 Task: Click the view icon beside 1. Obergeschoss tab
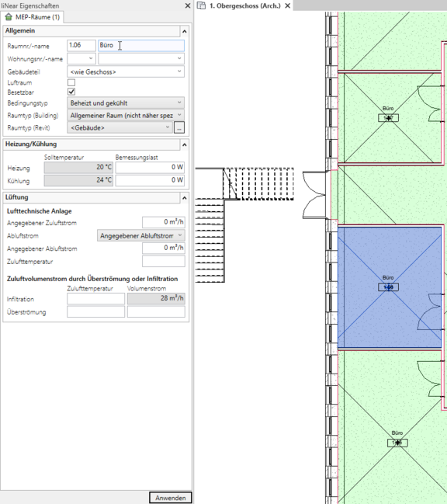(201, 5)
